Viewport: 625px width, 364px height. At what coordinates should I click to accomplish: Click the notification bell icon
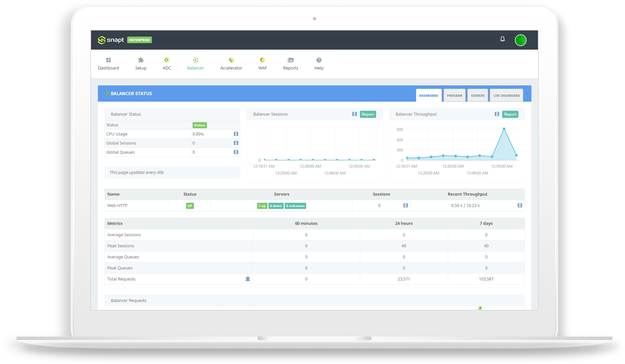(x=502, y=39)
